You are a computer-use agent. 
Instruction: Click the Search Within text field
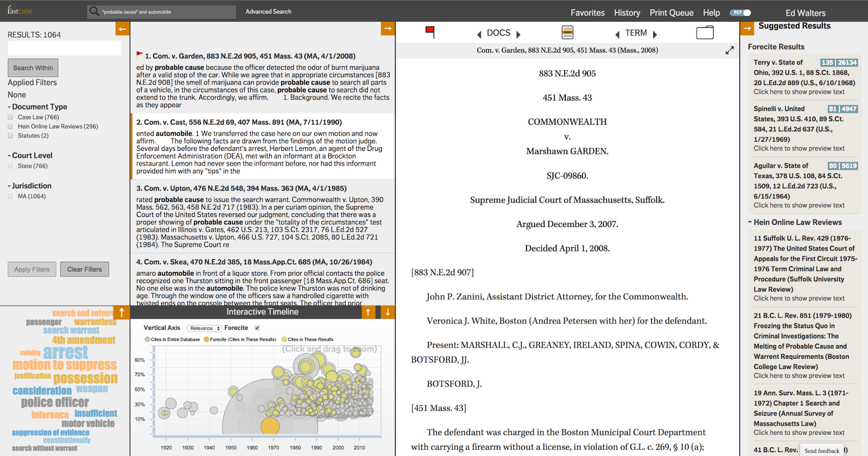[65, 48]
